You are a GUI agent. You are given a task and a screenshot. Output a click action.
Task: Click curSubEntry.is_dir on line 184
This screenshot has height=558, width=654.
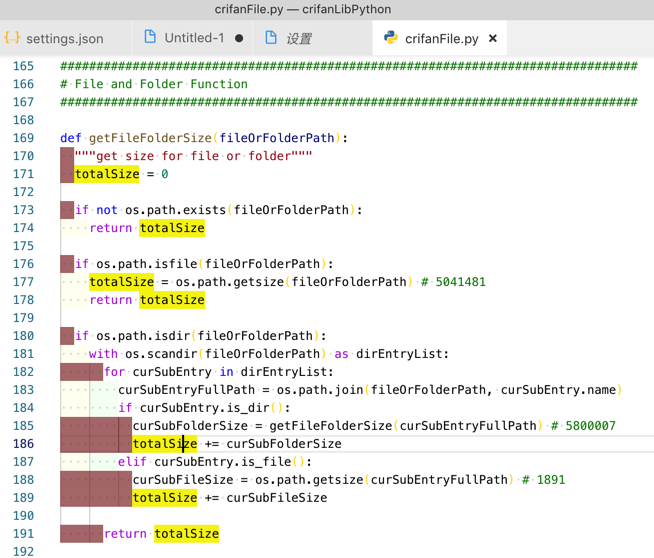[x=204, y=408]
